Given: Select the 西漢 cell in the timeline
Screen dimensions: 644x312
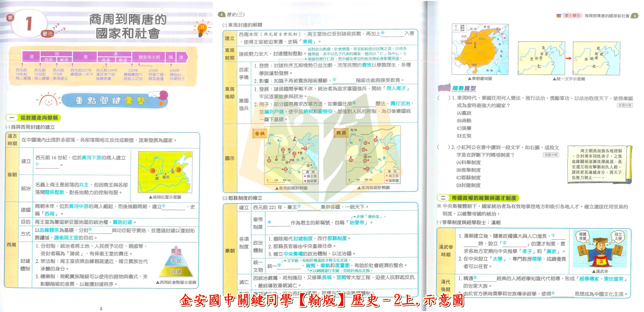Looking at the screenshot, I should [106, 60].
